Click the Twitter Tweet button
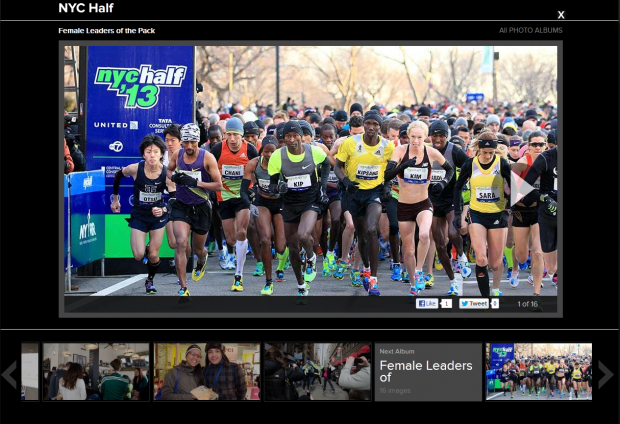The width and height of the screenshot is (620, 424). coord(474,303)
